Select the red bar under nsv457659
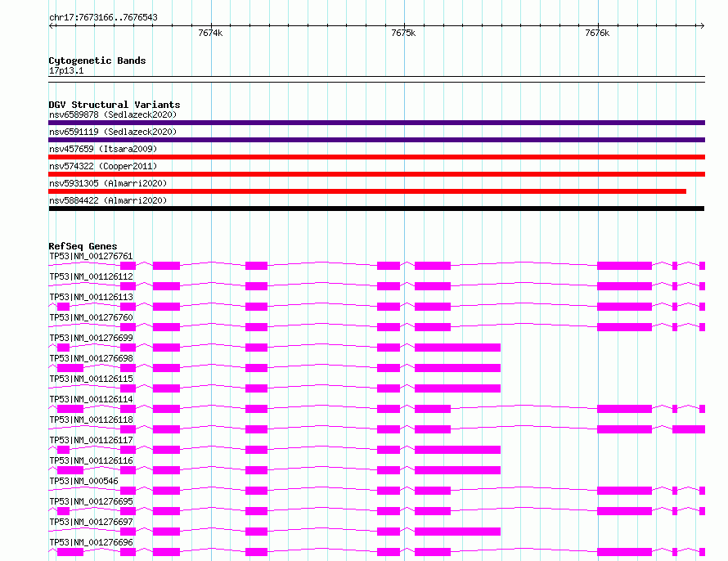The image size is (728, 561). tap(376, 157)
